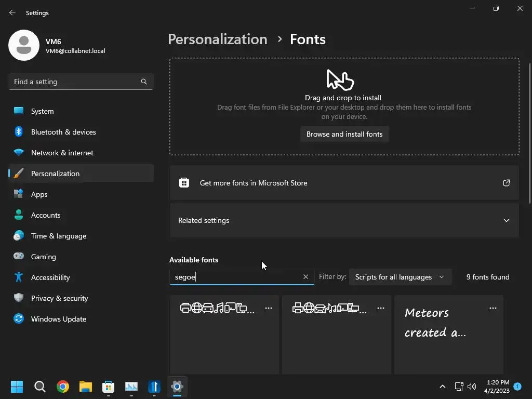This screenshot has height=399, width=532.
Task: Open Scripts for all languages filter dropdown
Action: (400, 277)
